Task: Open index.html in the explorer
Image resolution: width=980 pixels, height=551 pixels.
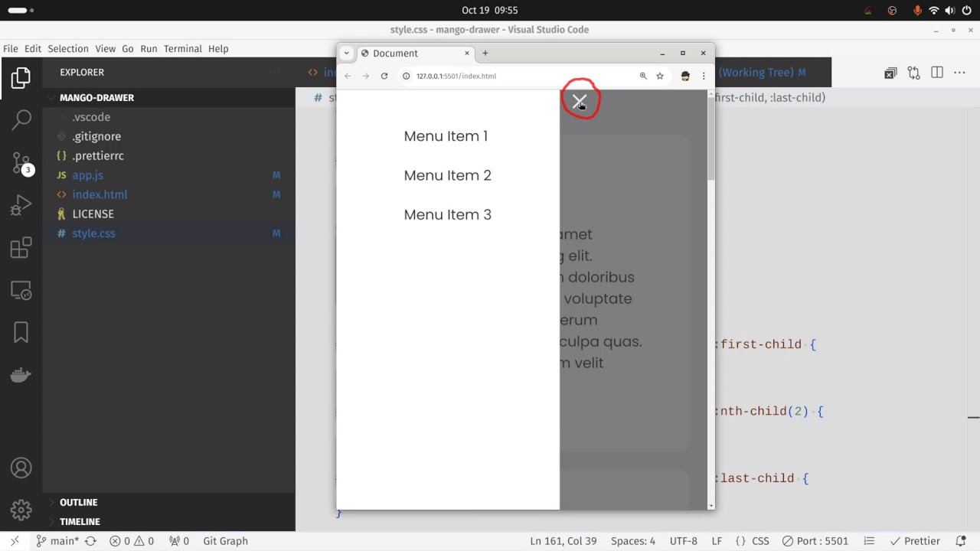Action: point(168,194)
